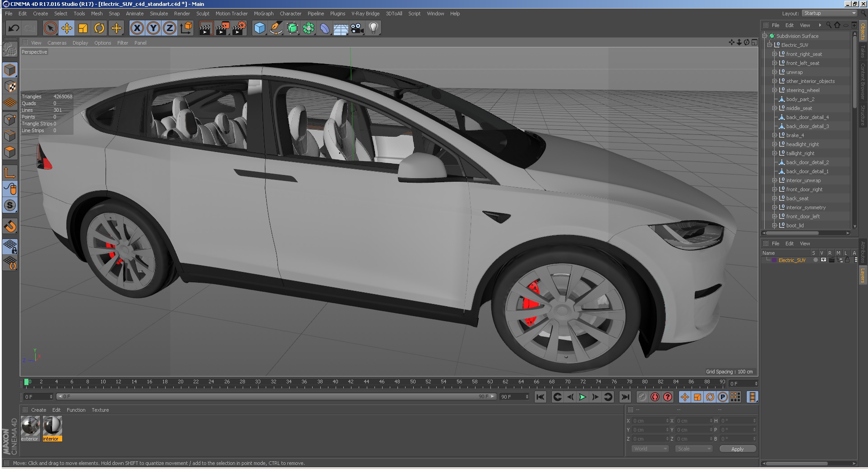868x469 pixels.
Task: Open the Layout Startup dropdown
Action: [x=829, y=14]
